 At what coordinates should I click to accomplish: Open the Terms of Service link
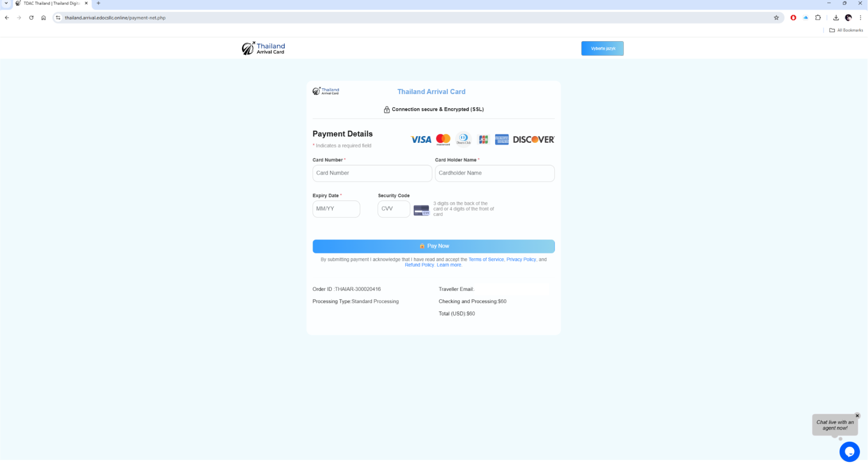[486, 260]
